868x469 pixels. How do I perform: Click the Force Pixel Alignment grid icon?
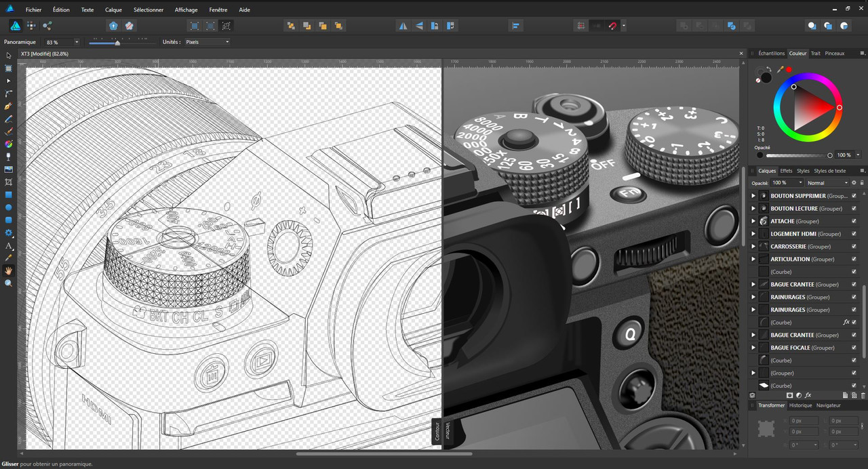(580, 26)
